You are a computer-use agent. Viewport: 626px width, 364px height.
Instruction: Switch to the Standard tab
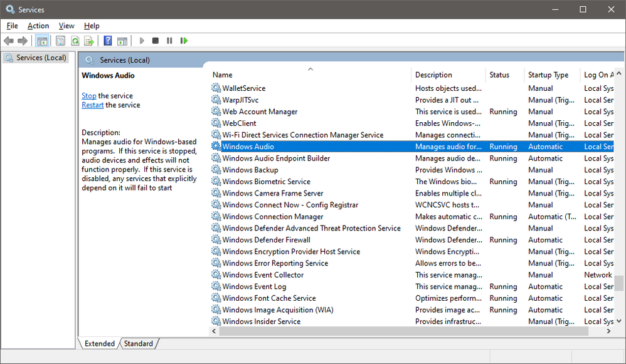[x=138, y=344]
